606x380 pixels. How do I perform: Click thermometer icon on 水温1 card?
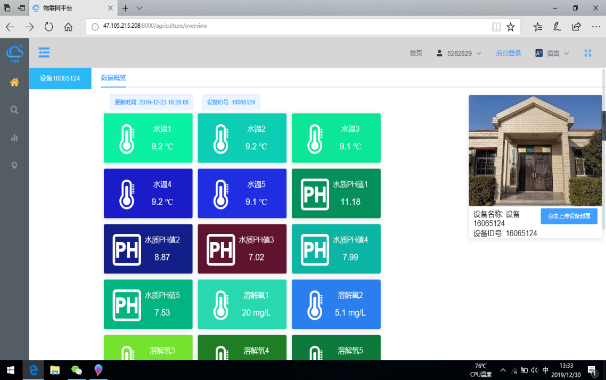click(127, 139)
